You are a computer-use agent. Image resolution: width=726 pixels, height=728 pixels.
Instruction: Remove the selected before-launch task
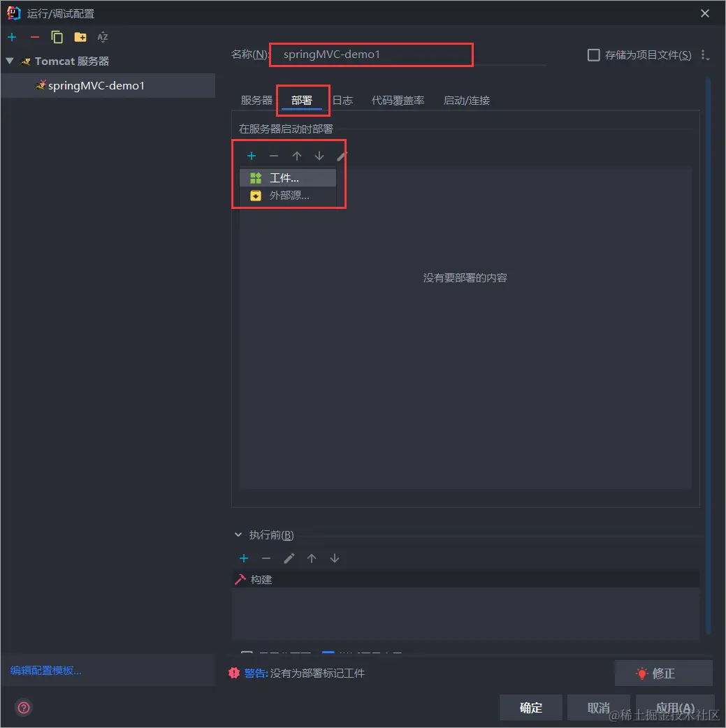click(x=266, y=558)
